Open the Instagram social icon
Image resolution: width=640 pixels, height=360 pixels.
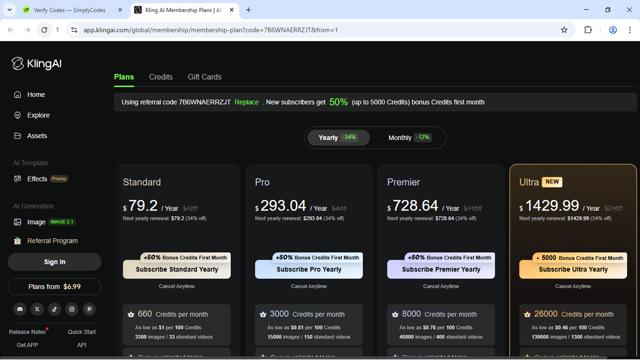point(72,309)
